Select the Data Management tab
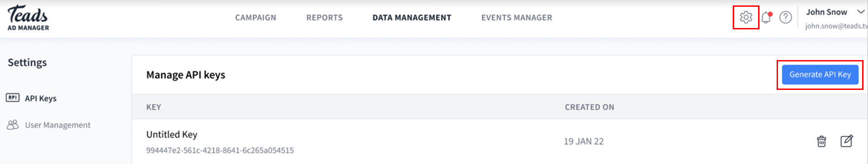The image size is (868, 164). click(x=412, y=18)
